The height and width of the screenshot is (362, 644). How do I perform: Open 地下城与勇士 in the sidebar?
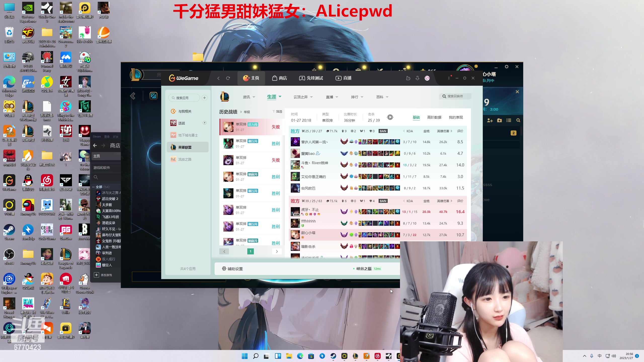pyautogui.click(x=187, y=135)
